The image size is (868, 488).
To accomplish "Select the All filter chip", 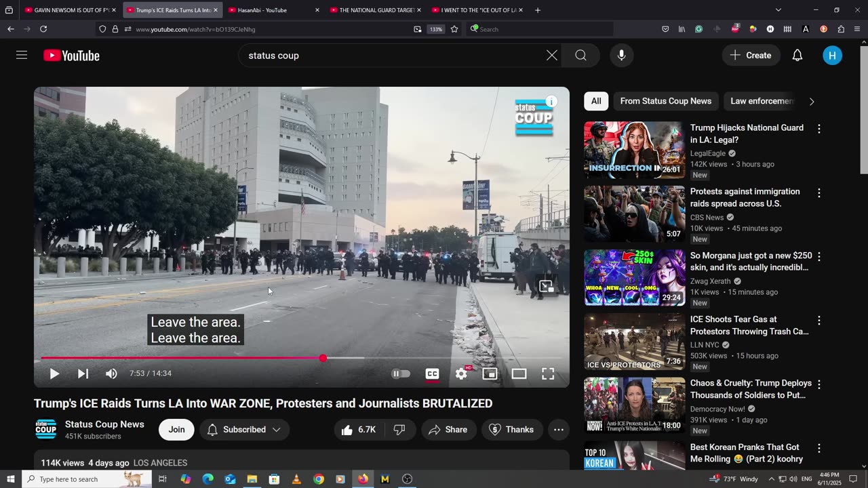I will (596, 101).
